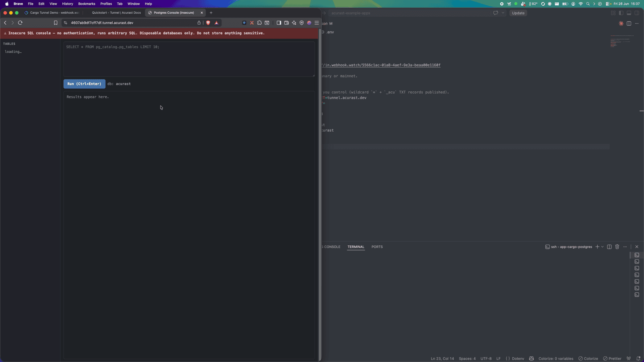Screen dimensions: 644x362
Task: Create a new terminal with plus icon
Action: 597,247
